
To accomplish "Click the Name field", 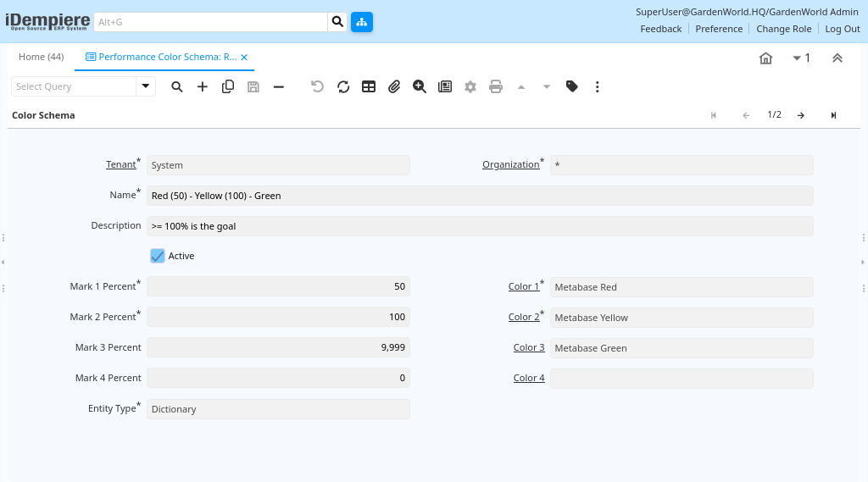I will pyautogui.click(x=480, y=196).
